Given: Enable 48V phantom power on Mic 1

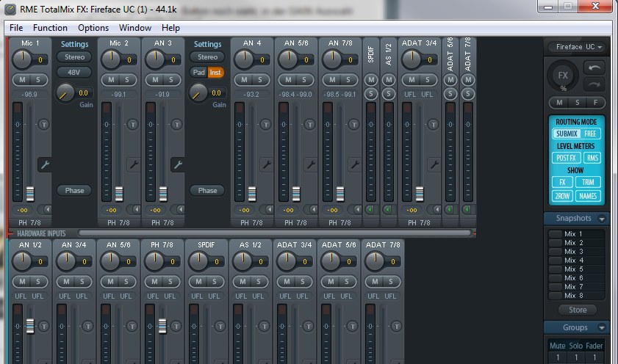Looking at the screenshot, I should tap(74, 73).
